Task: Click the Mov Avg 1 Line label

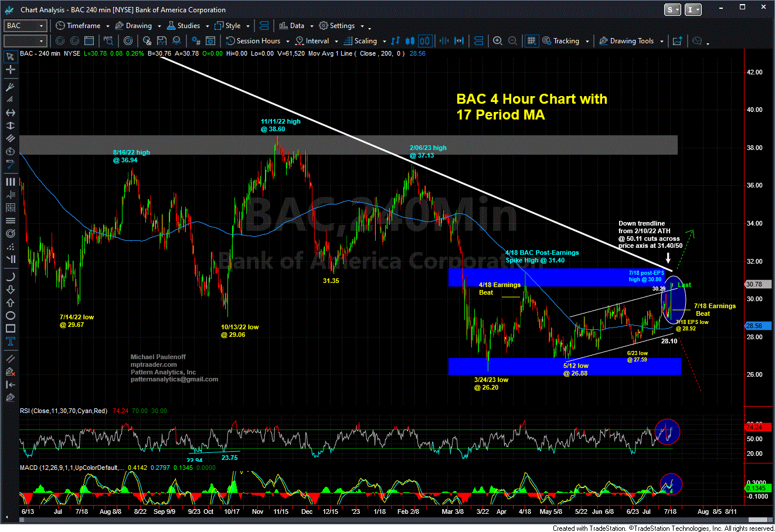Action: point(331,53)
